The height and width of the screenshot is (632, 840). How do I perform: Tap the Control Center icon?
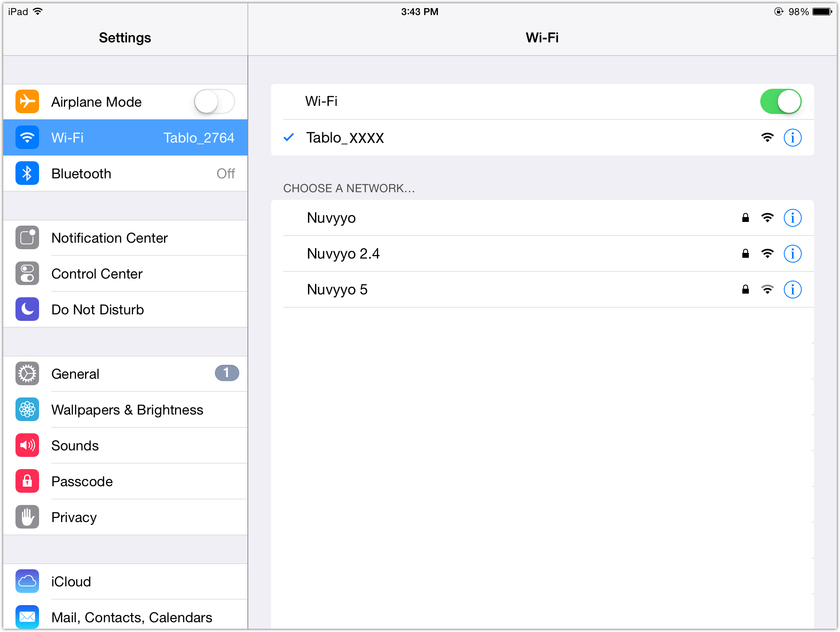tap(27, 274)
